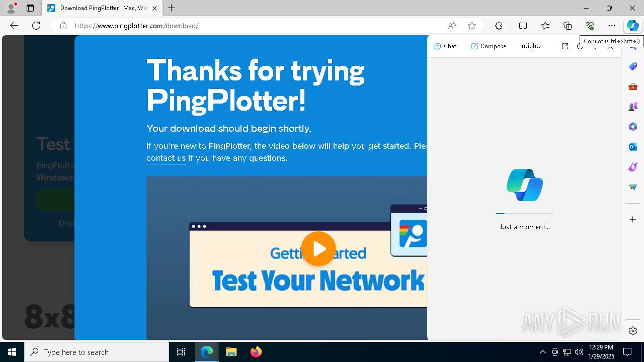Screen dimensions: 644x362
Task: Open the volume control in system tray
Action: (579, 352)
